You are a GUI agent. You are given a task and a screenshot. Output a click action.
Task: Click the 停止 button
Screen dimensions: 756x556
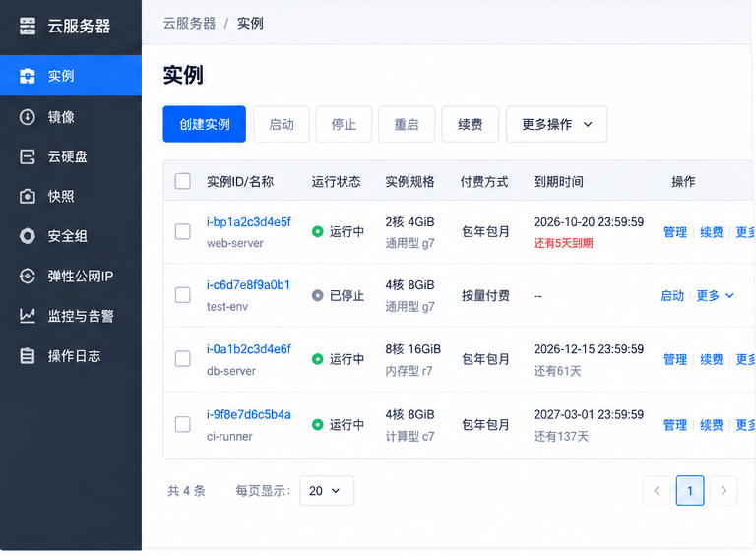pos(344,124)
